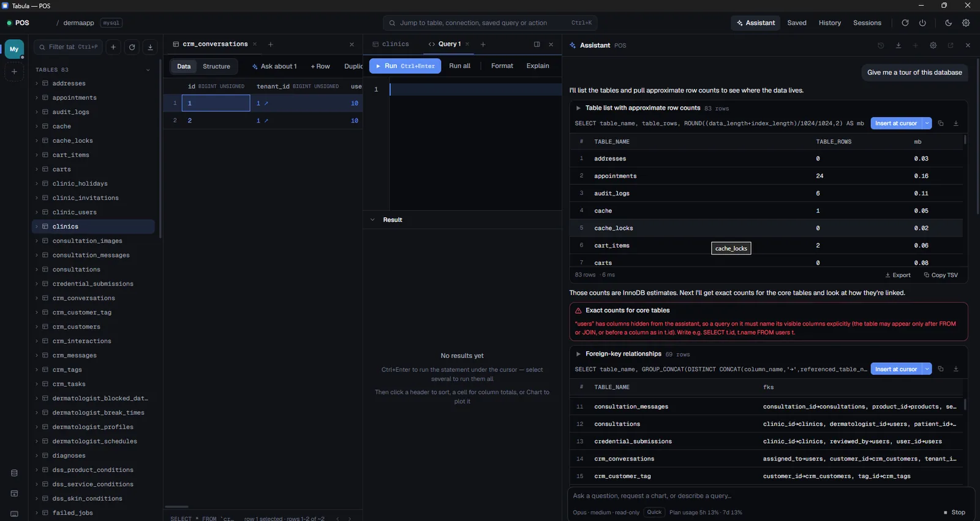Select the consultations table in sidebar
The image size is (980, 521).
point(93,270)
